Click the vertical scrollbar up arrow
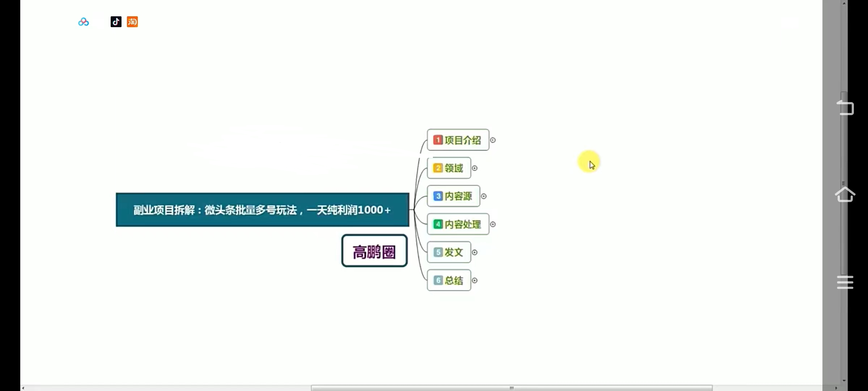 pyautogui.click(x=844, y=3)
